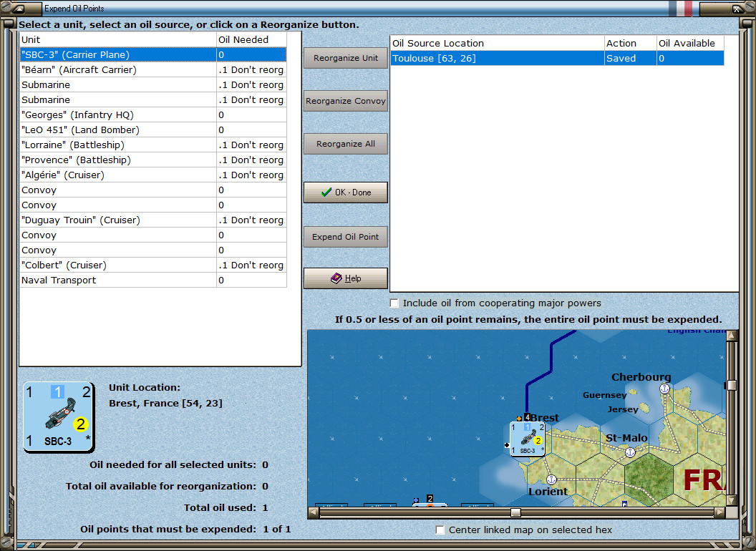756x551 pixels.
Task: Click the book icon on Help button
Action: 336,278
